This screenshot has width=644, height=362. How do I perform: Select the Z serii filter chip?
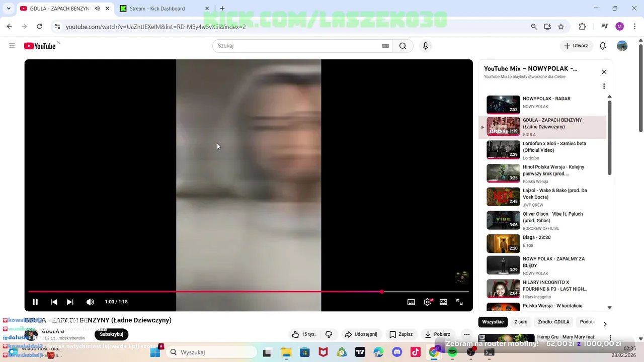point(521,322)
